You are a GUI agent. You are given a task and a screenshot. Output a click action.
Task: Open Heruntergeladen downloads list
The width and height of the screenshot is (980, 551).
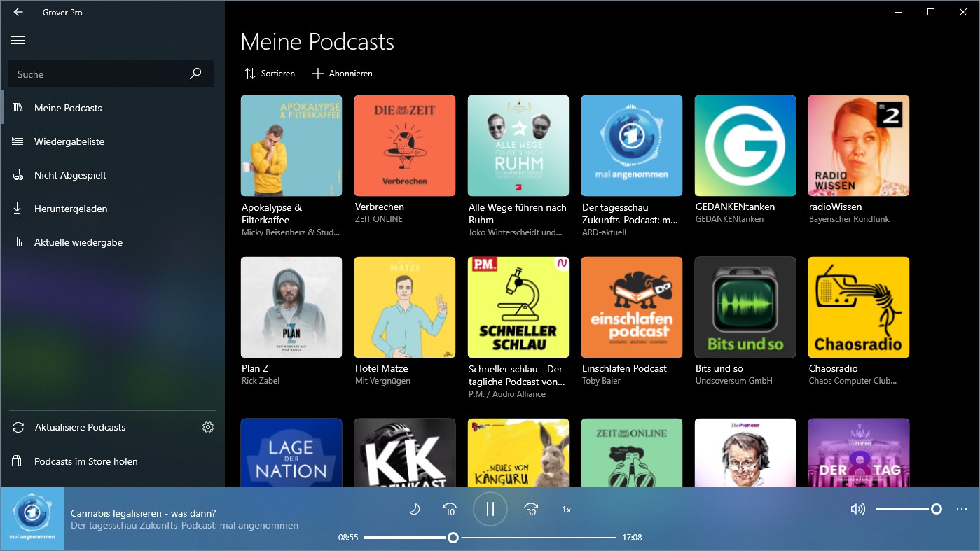(x=112, y=209)
